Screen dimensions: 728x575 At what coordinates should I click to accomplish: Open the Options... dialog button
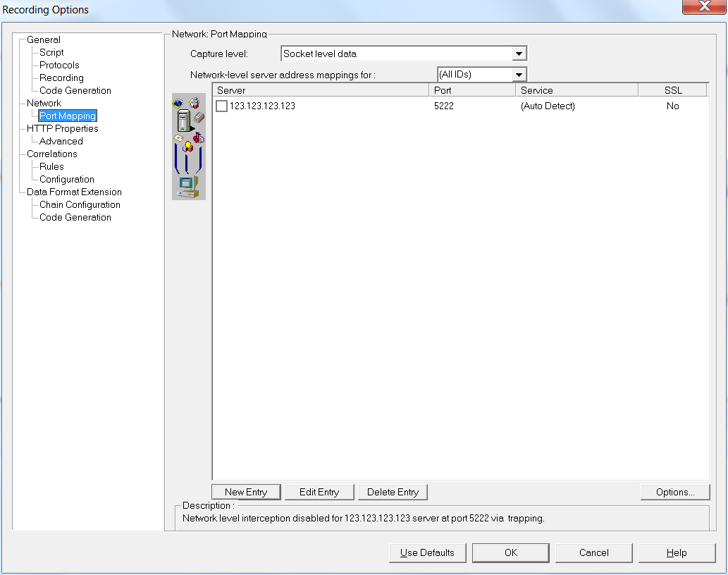click(x=674, y=492)
